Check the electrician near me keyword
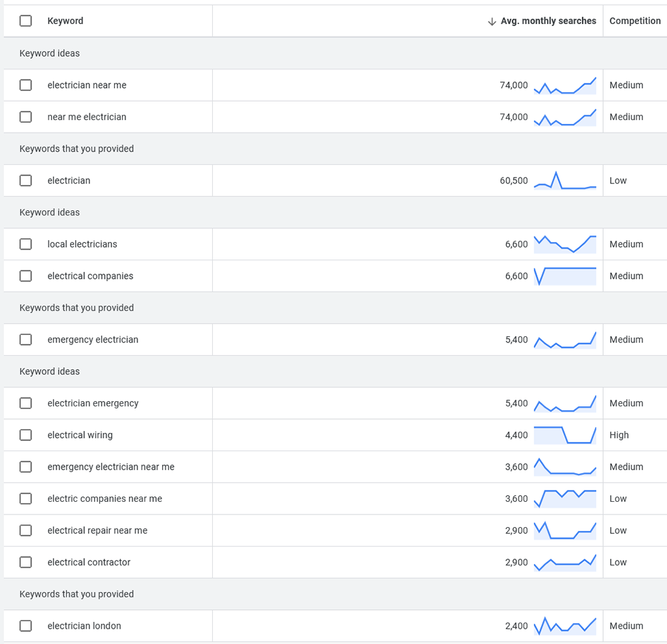Screen dimensions: 667x644 tap(25, 85)
